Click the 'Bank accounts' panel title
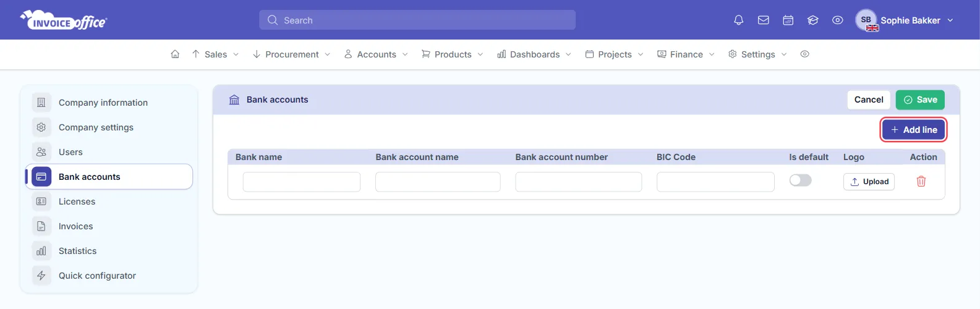Image resolution: width=980 pixels, height=309 pixels. click(277, 99)
